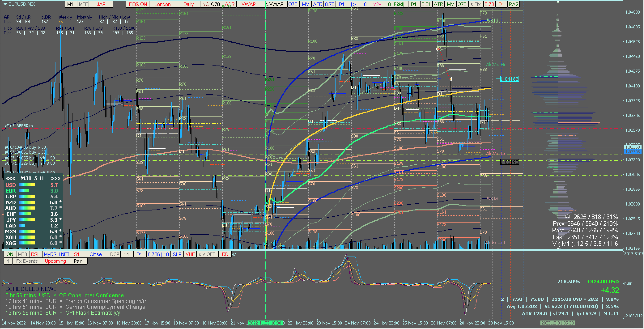Open the M30 selector in indicator panel
The image size is (644, 329).
click(x=23, y=255)
